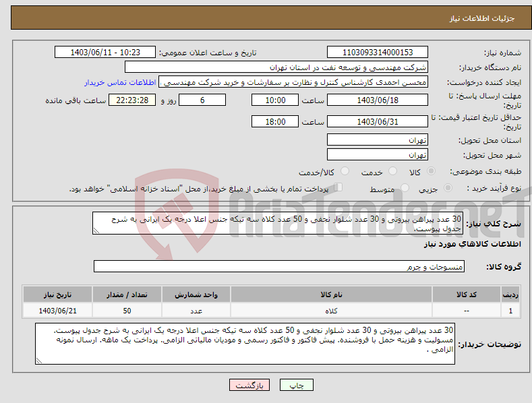Select the خدمت radio button

(392, 171)
